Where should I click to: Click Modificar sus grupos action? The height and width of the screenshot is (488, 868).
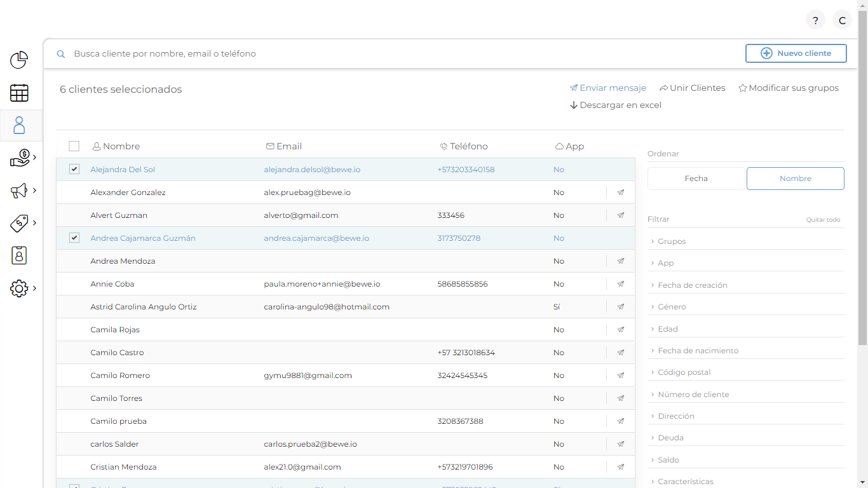click(789, 88)
